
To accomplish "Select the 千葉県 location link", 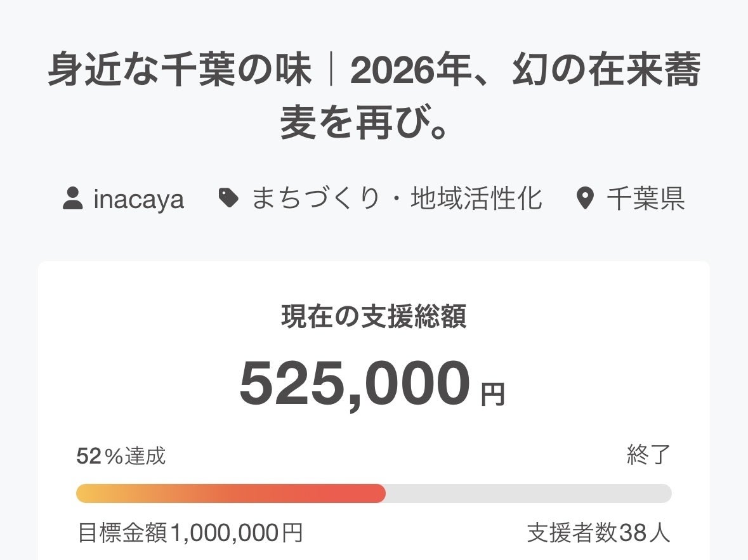I will pyautogui.click(x=645, y=199).
